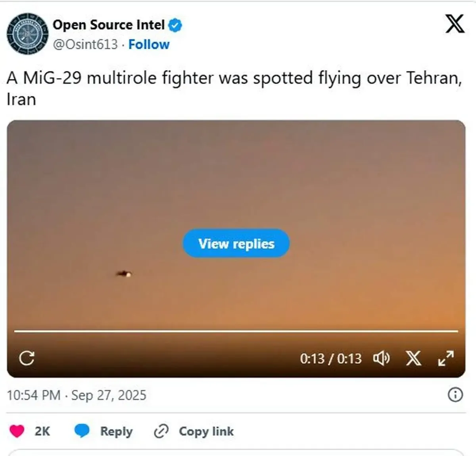476x456 pixels.
Task: Click the X logo in video controls
Action: pyautogui.click(x=413, y=358)
